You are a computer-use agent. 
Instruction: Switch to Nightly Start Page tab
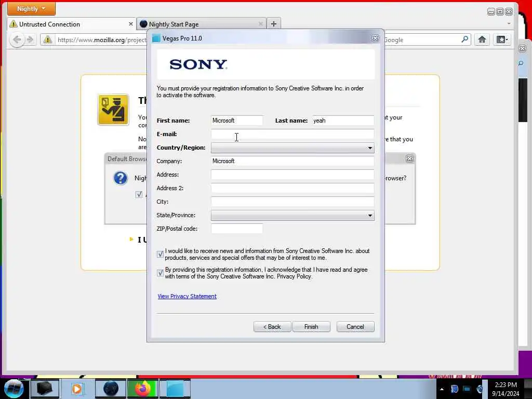click(202, 24)
